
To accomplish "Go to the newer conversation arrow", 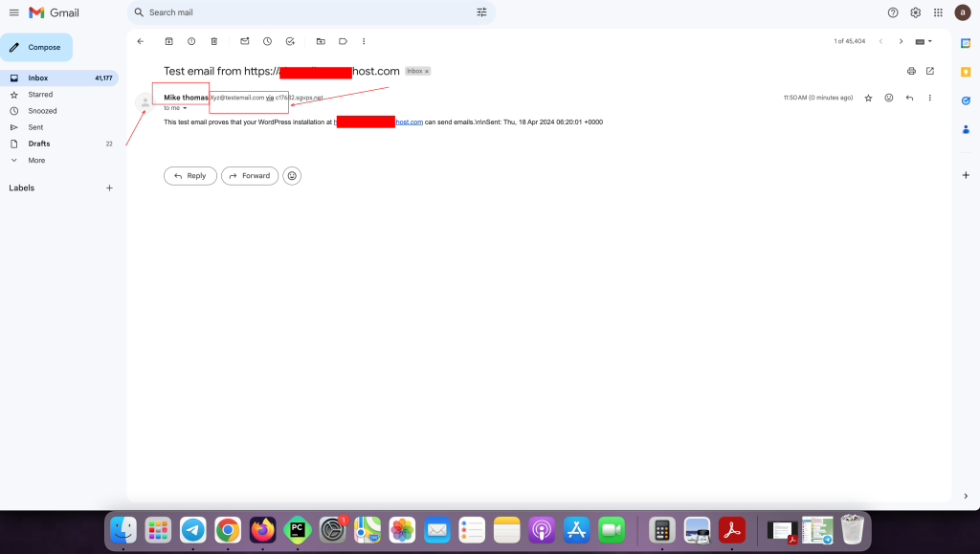I will tap(880, 41).
